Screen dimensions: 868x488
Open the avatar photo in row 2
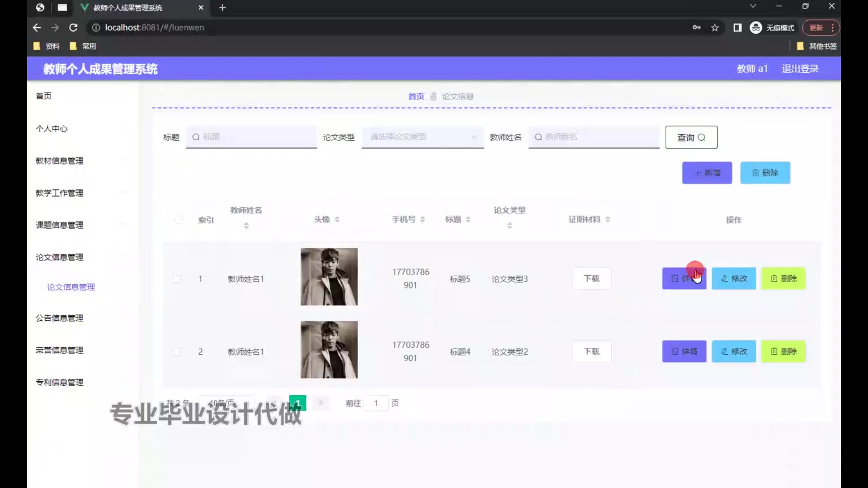coord(329,350)
